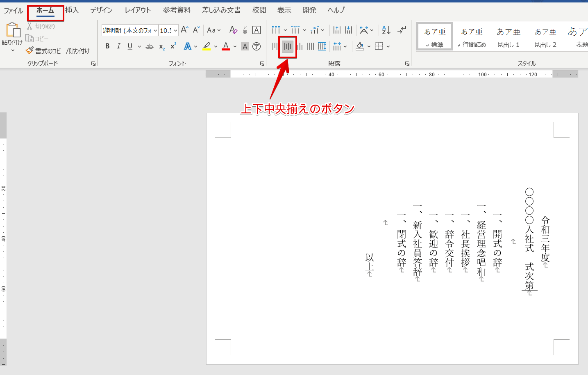Click the top align paragraph icon

(x=275, y=46)
